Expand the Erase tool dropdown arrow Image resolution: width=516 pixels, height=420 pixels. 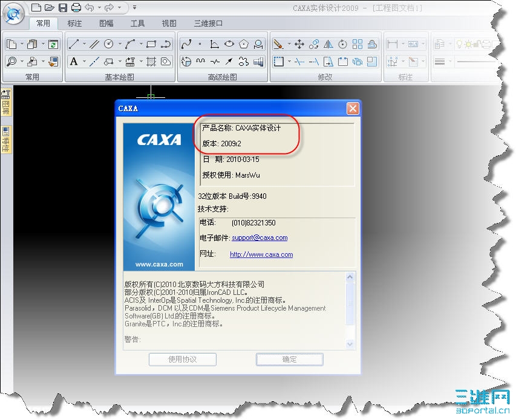[x=289, y=44]
